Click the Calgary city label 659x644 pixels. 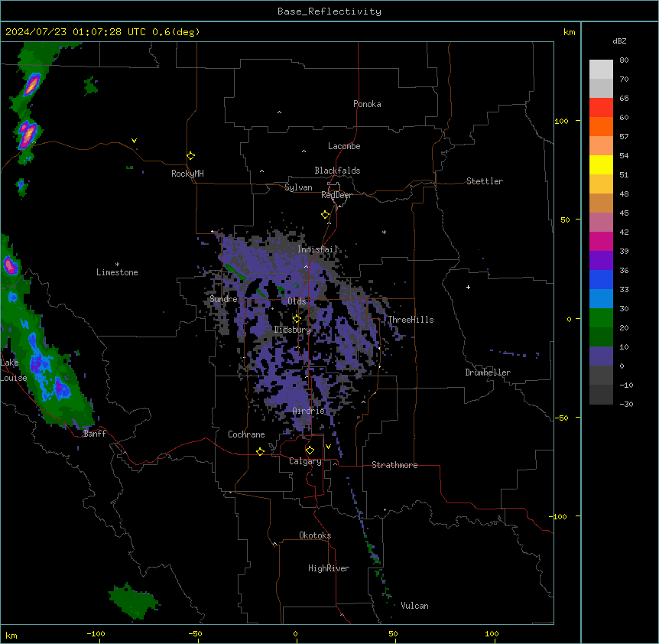click(x=305, y=461)
